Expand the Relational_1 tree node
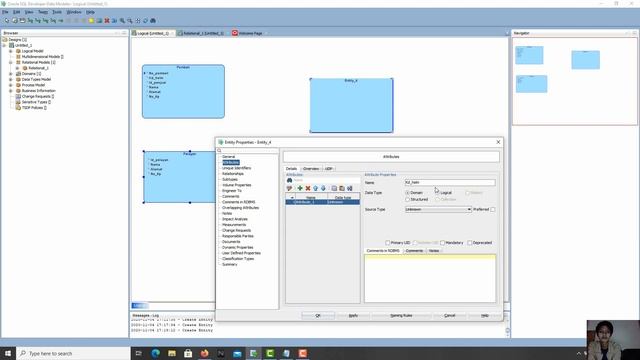The height and width of the screenshot is (360, 640). pos(17,68)
